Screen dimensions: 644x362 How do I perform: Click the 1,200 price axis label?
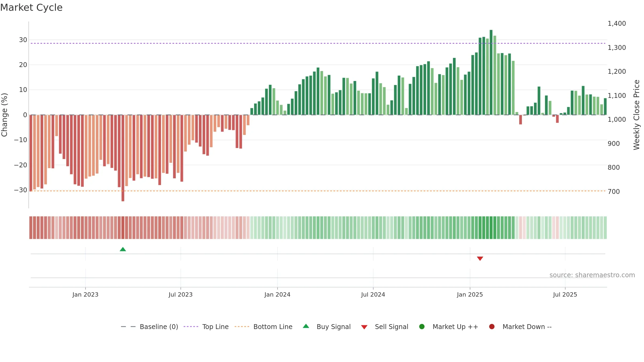pyautogui.click(x=617, y=72)
